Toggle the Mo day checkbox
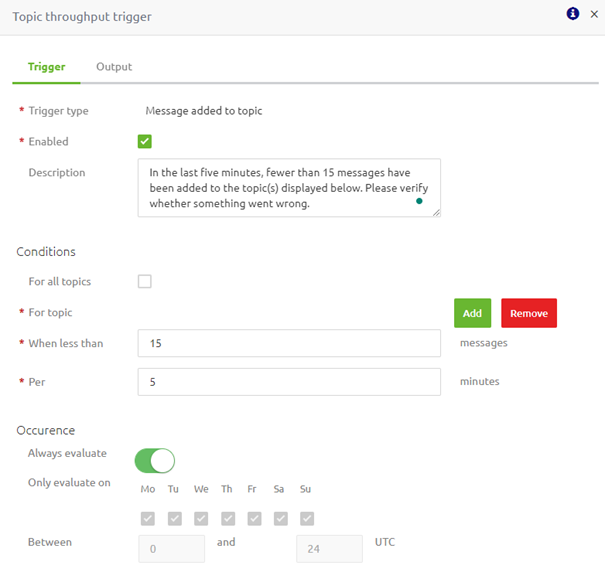The width and height of the screenshot is (605, 579). point(148,519)
